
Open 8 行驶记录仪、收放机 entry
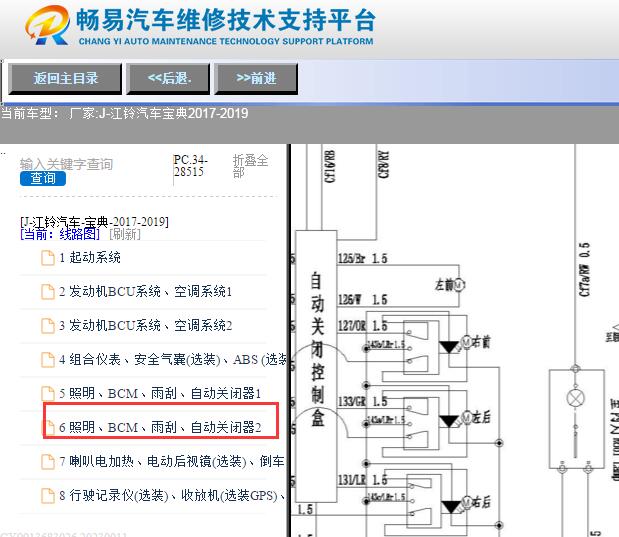tap(172, 496)
